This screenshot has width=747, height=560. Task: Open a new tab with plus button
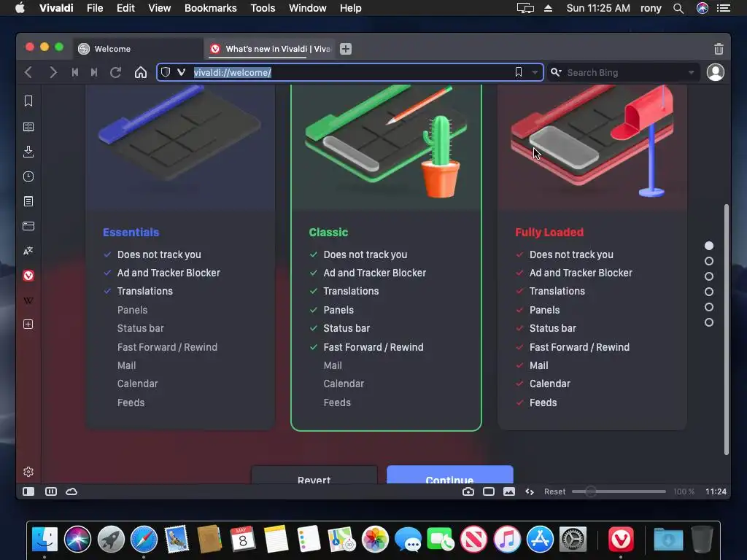pos(345,49)
